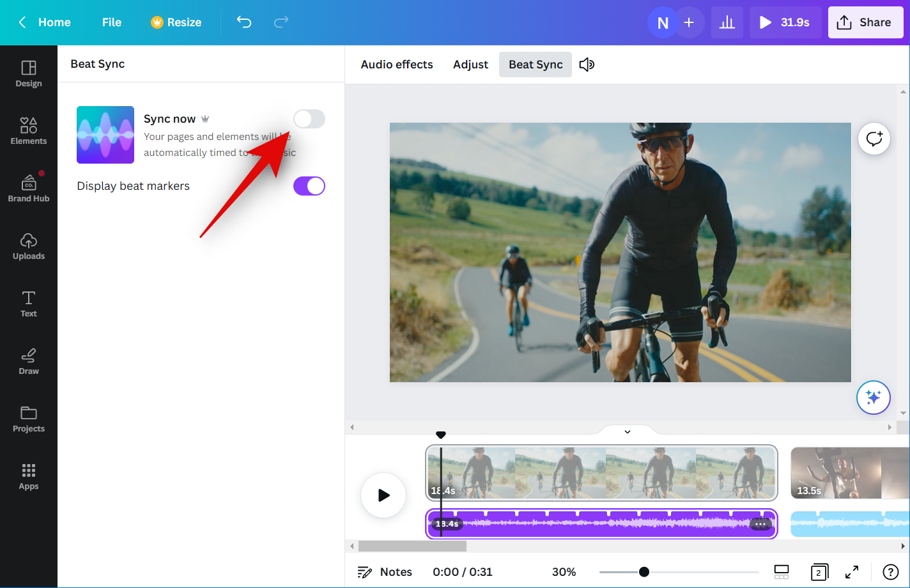
Task: Enable the Sync now toggle
Action: coord(309,119)
